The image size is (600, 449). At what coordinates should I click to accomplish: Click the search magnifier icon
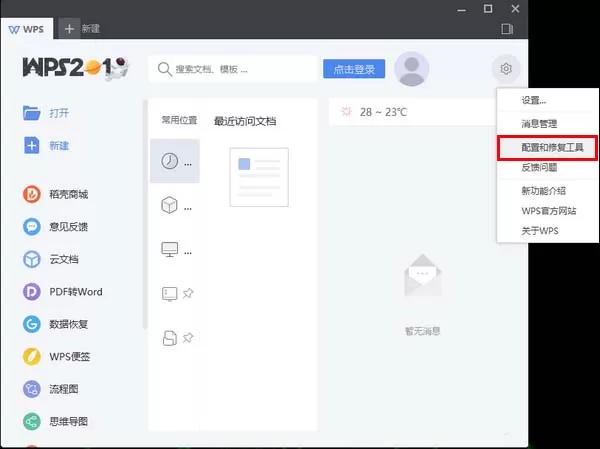[165, 69]
